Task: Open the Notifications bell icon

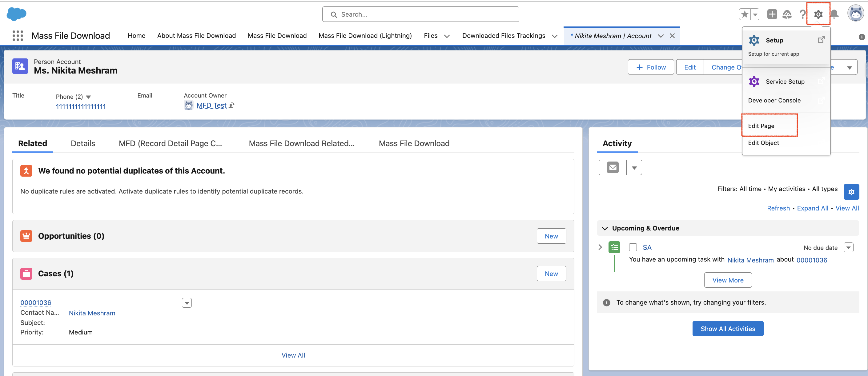Action: coord(834,14)
